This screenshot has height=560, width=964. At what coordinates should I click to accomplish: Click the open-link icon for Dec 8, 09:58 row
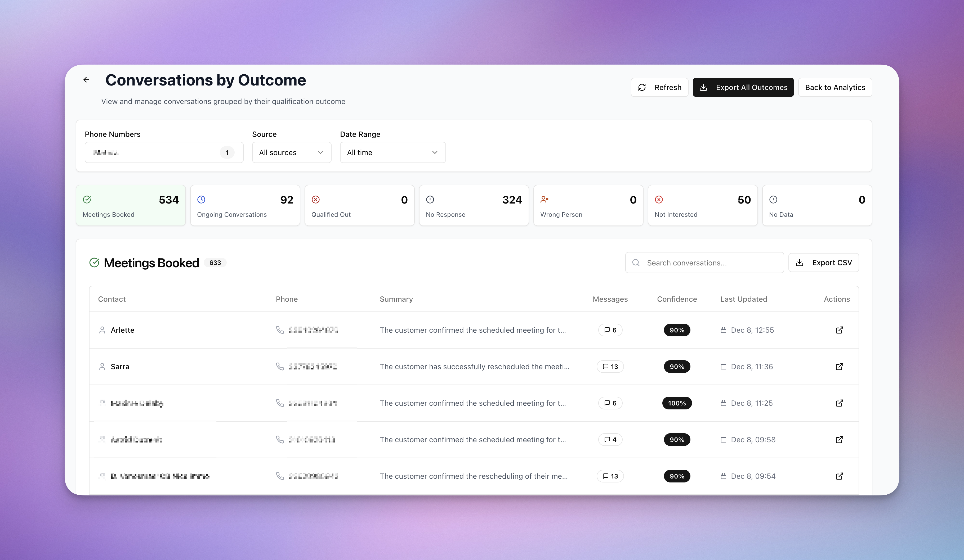[839, 440]
